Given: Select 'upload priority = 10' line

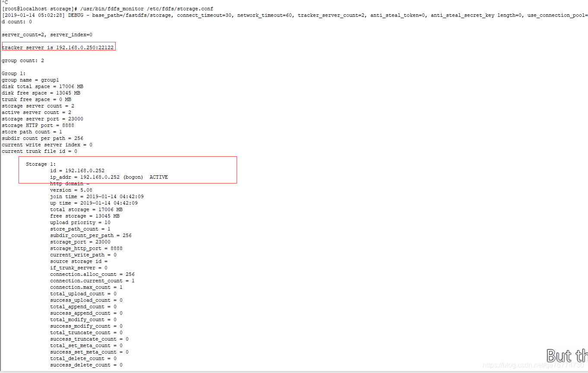Looking at the screenshot, I should (80, 222).
